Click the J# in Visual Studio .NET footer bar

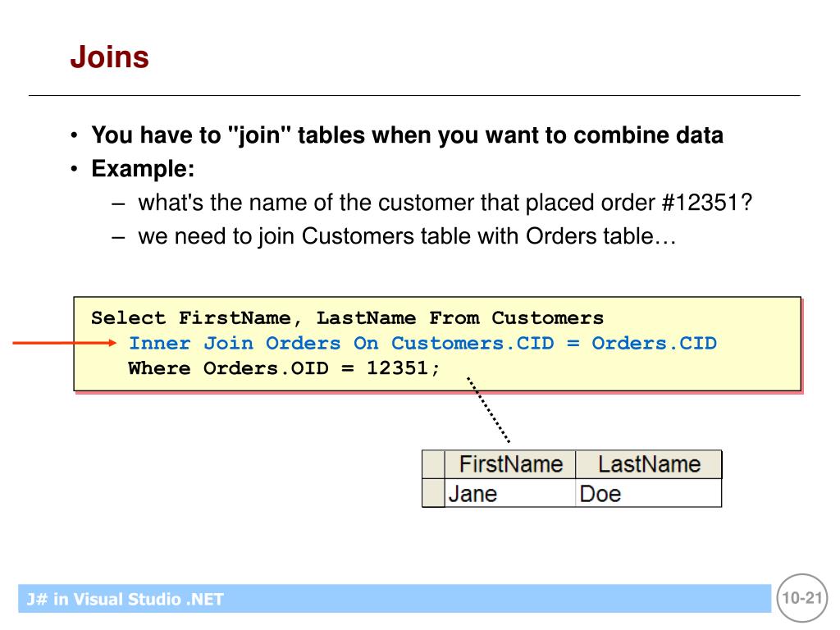point(395,598)
